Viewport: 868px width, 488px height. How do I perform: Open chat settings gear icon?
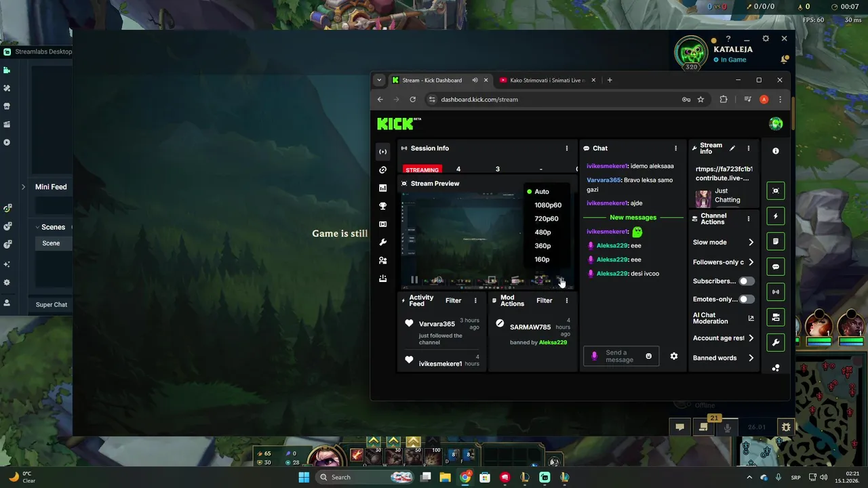pos(674,356)
